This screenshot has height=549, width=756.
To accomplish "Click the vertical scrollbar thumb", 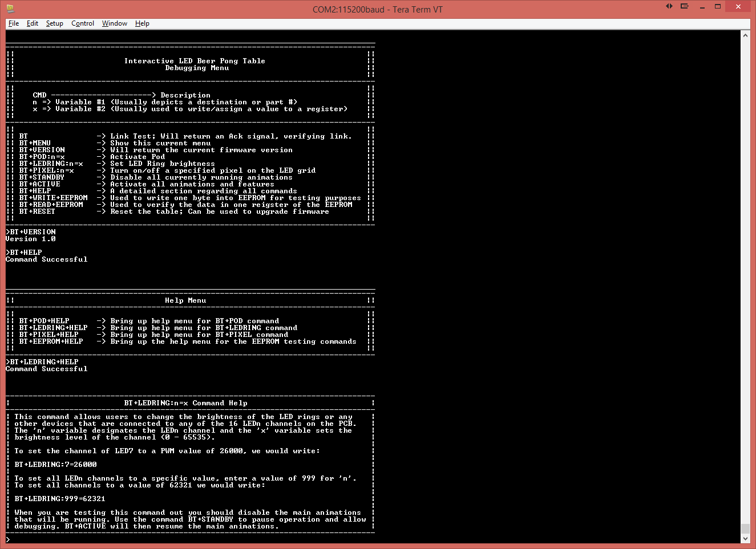I will pyautogui.click(x=745, y=528).
